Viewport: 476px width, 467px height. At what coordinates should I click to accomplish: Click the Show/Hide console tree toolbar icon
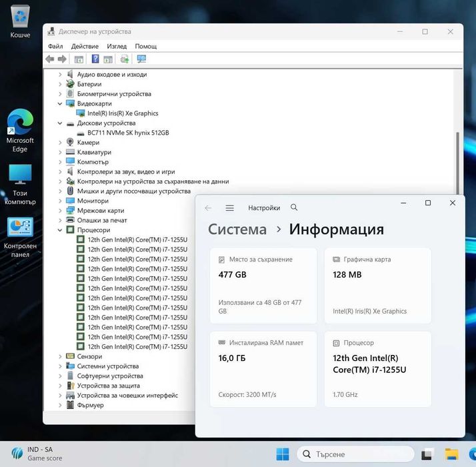click(x=79, y=59)
